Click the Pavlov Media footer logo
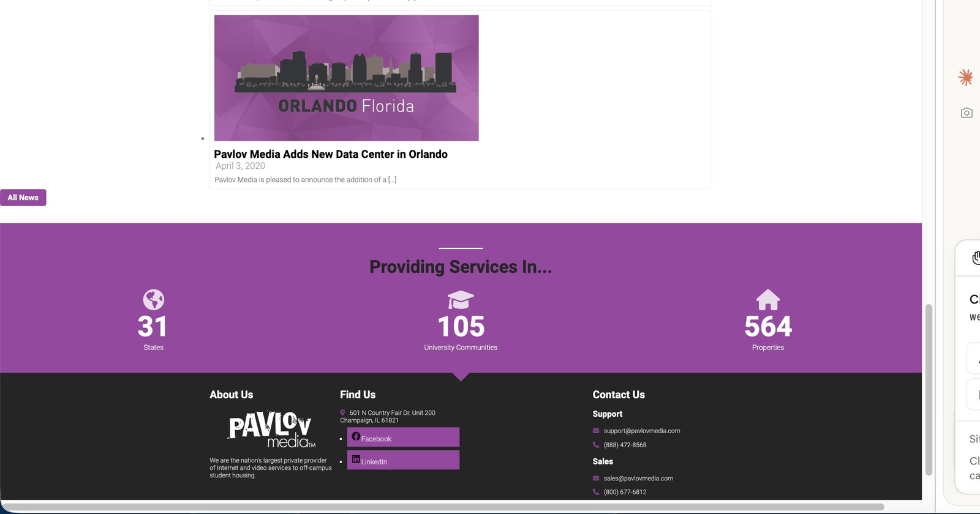The image size is (980, 514). pyautogui.click(x=272, y=430)
